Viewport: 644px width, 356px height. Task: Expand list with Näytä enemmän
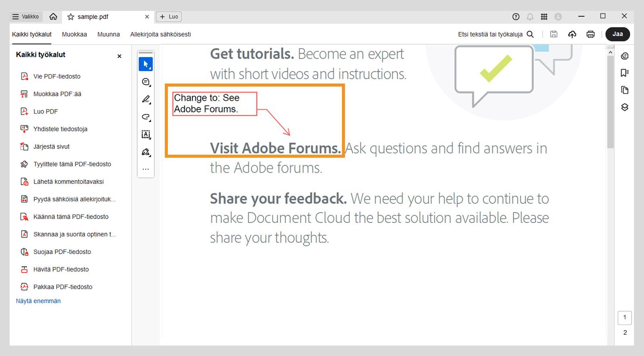(x=38, y=301)
